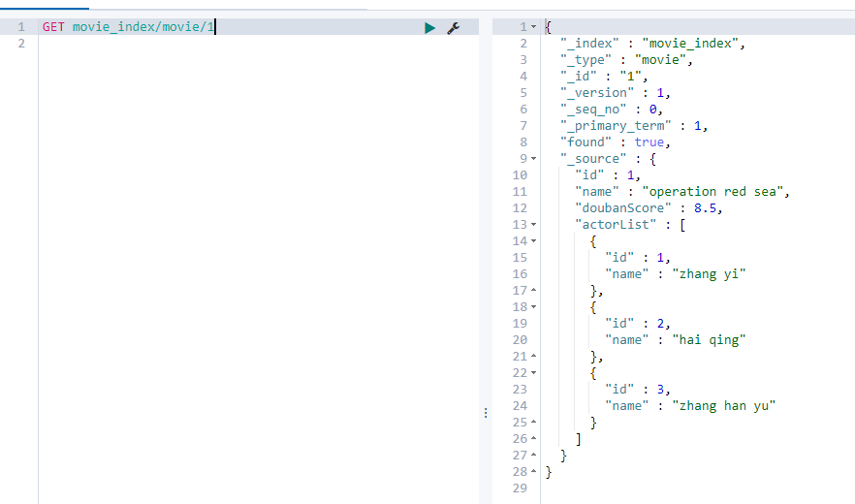Viewport: 855px width, 504px height.
Task: Click the pane divider drag handle
Action: click(486, 413)
